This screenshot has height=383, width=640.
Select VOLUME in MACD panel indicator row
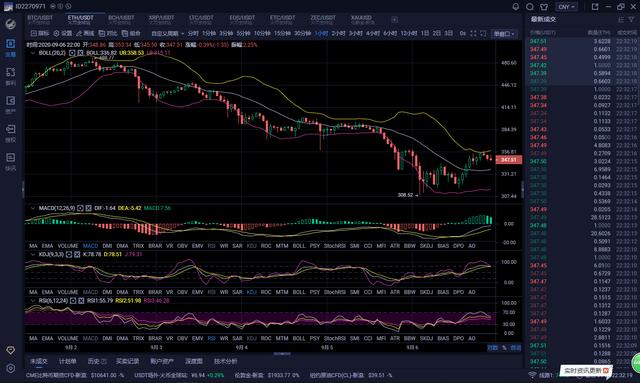pos(68,246)
